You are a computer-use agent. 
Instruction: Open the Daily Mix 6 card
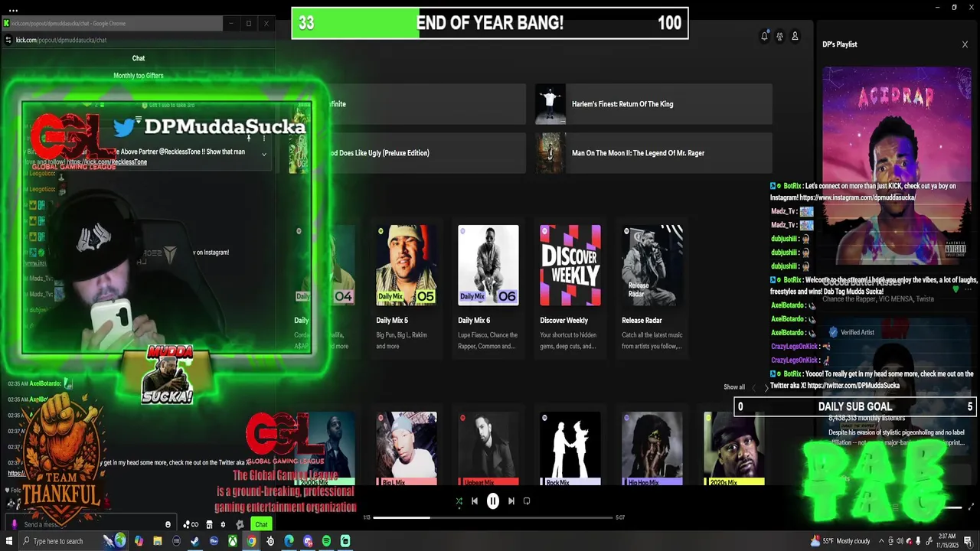click(x=488, y=288)
